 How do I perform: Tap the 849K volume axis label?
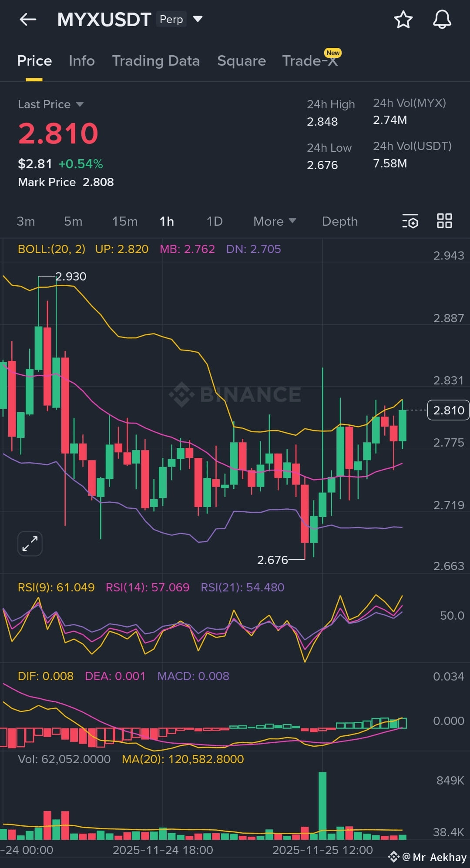tap(450, 781)
